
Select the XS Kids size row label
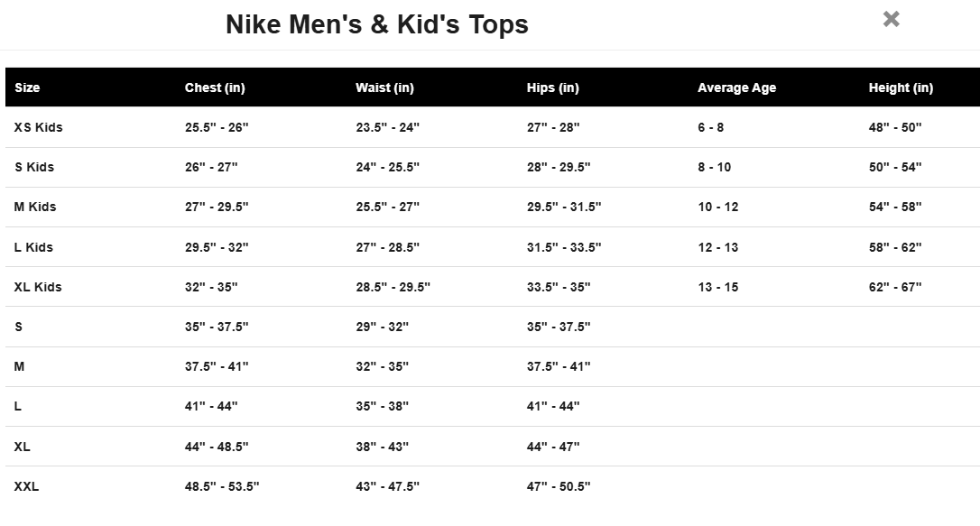39,127
